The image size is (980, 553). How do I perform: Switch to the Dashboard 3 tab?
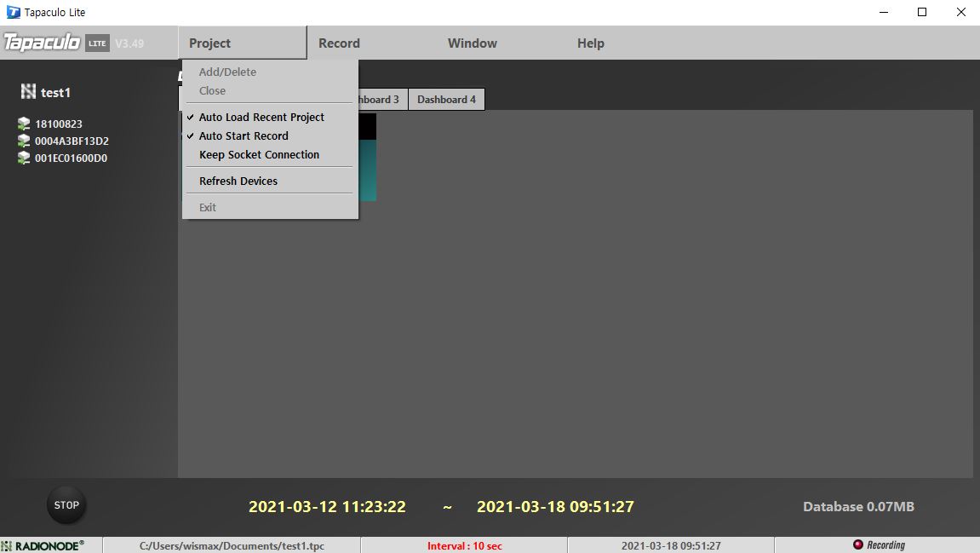click(382, 100)
